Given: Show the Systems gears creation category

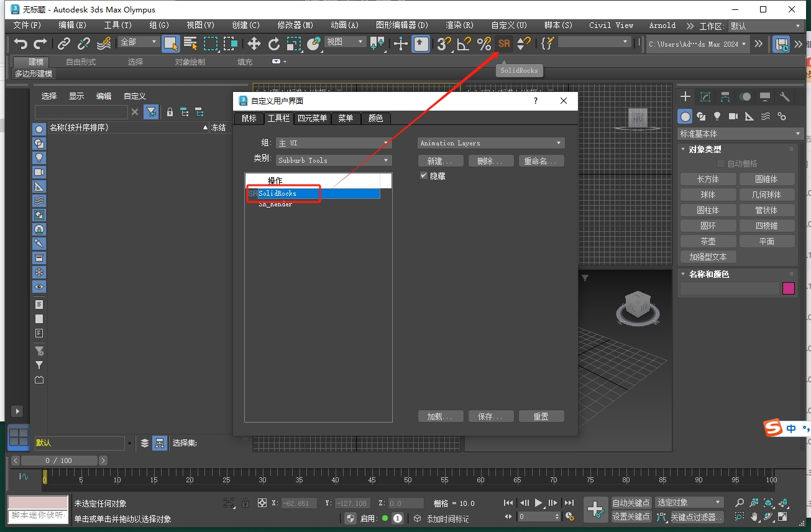Looking at the screenshot, I should pyautogui.click(x=782, y=116).
